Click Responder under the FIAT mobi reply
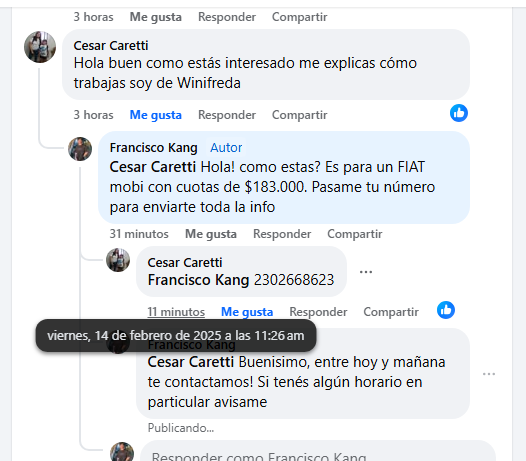The image size is (526, 461). pos(282,234)
